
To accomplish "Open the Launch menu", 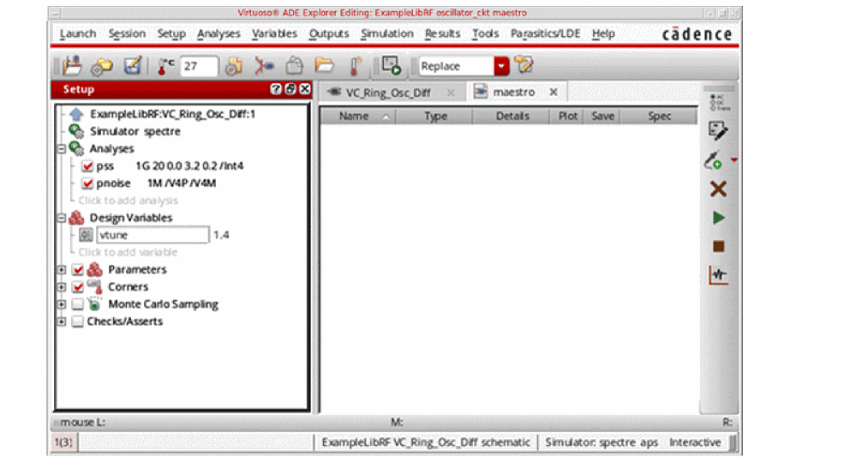I will [x=77, y=33].
